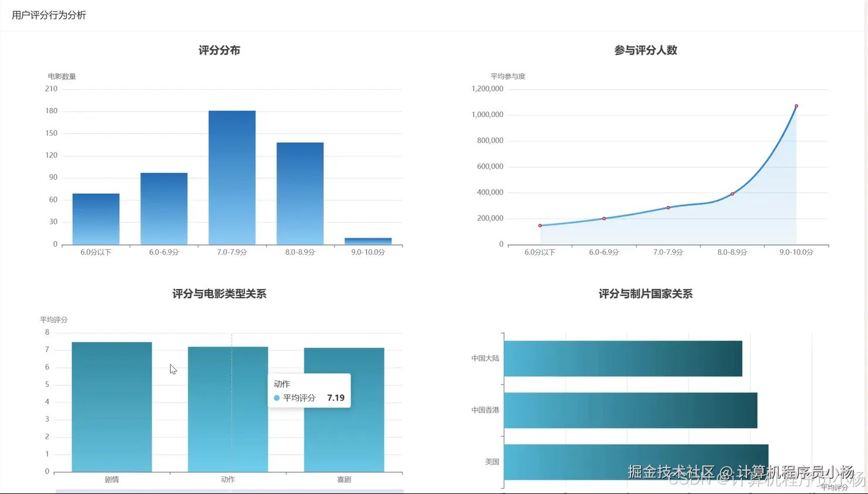Click the 参与评分人数 chart title
868x494 pixels.
(646, 50)
